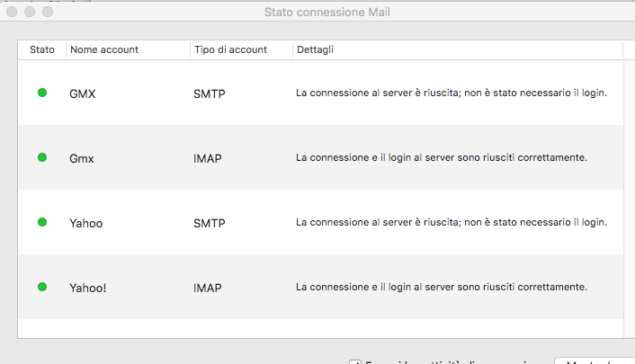
Task: Click the green status dot for Yahoo! IMAP
Action: click(x=41, y=287)
